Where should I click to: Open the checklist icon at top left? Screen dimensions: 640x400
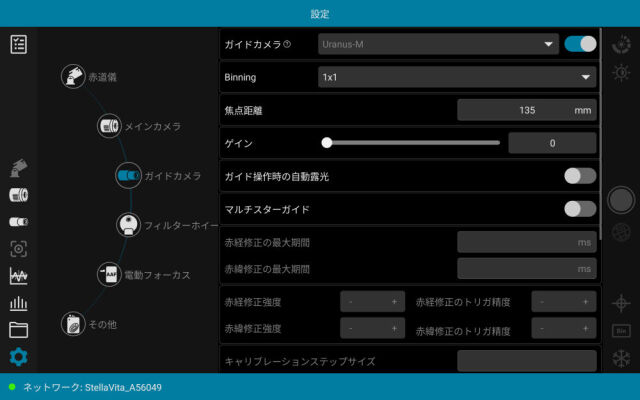[x=18, y=44]
